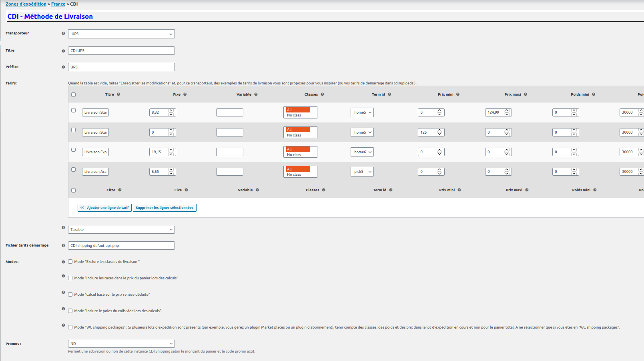Open the Taxable dropdown

click(x=121, y=230)
